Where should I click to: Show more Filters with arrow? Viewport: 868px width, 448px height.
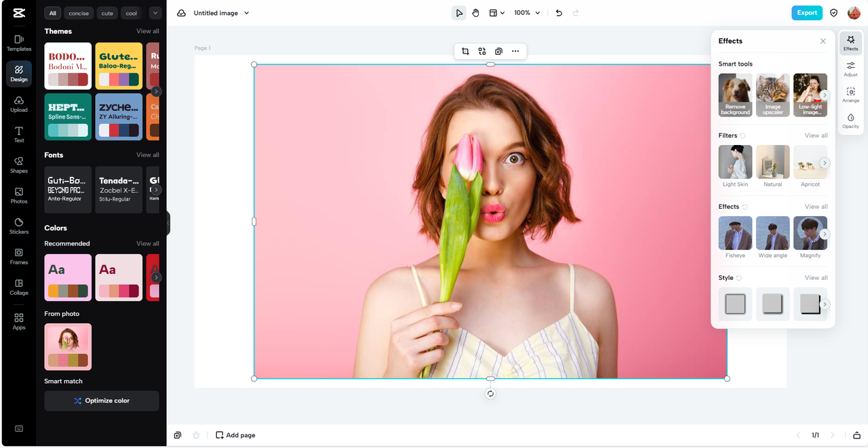coord(825,163)
